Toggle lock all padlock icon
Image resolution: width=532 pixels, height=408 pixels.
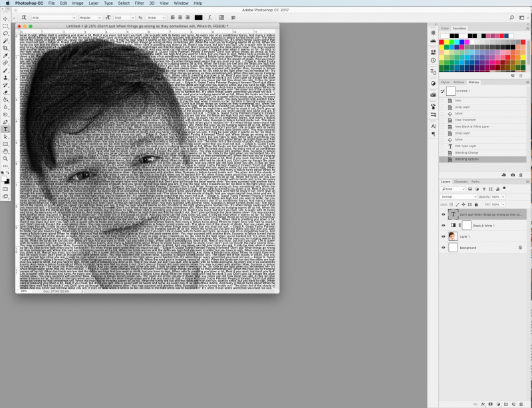[476, 204]
